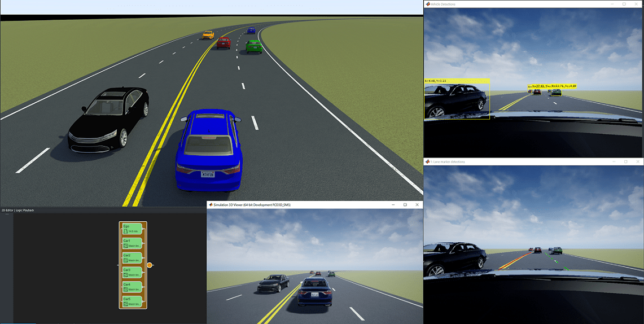Viewport: 644px width, 324px height.
Task: Maximize the Simulation 3D Viewer window
Action: (x=405, y=204)
